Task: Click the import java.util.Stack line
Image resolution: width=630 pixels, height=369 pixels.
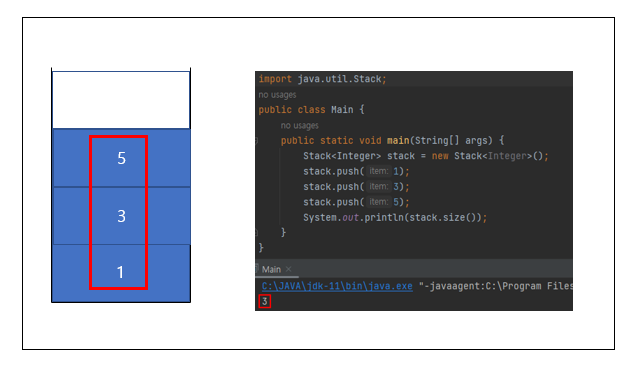Action: pyautogui.click(x=322, y=79)
